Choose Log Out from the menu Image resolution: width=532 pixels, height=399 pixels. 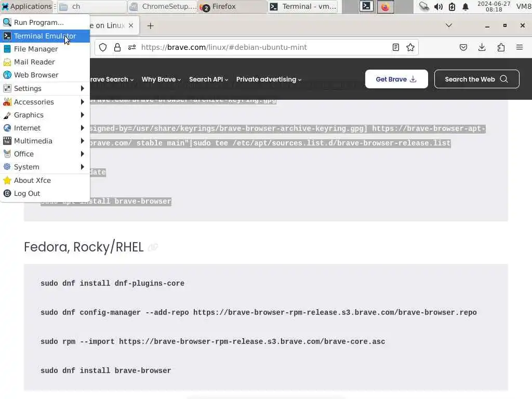tap(45, 193)
